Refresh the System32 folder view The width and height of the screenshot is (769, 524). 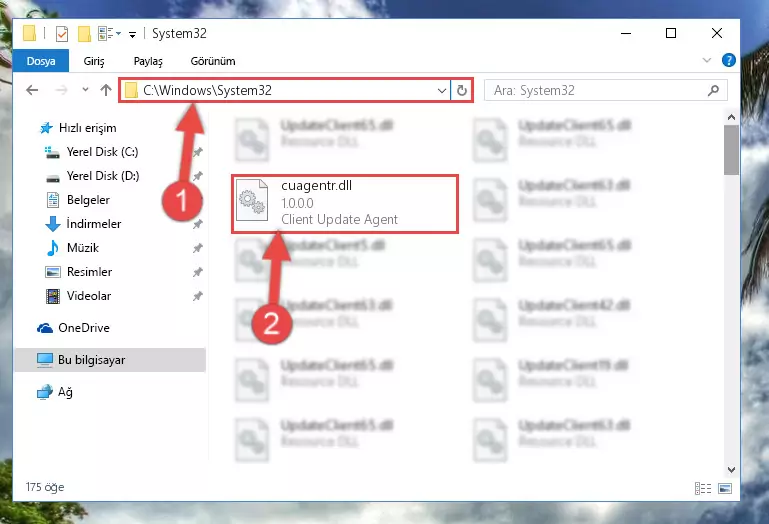(461, 90)
